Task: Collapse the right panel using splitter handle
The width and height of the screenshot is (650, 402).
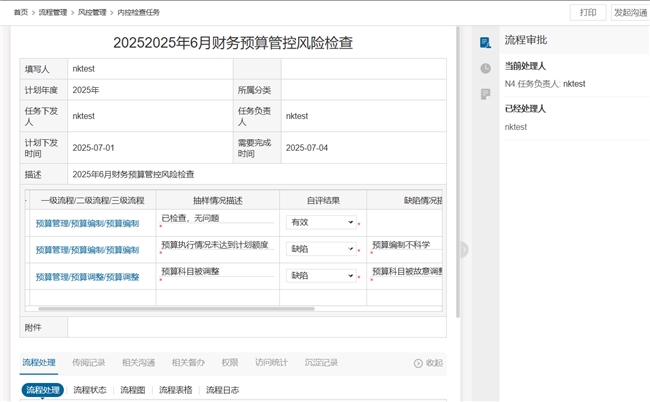Action: coord(463,249)
